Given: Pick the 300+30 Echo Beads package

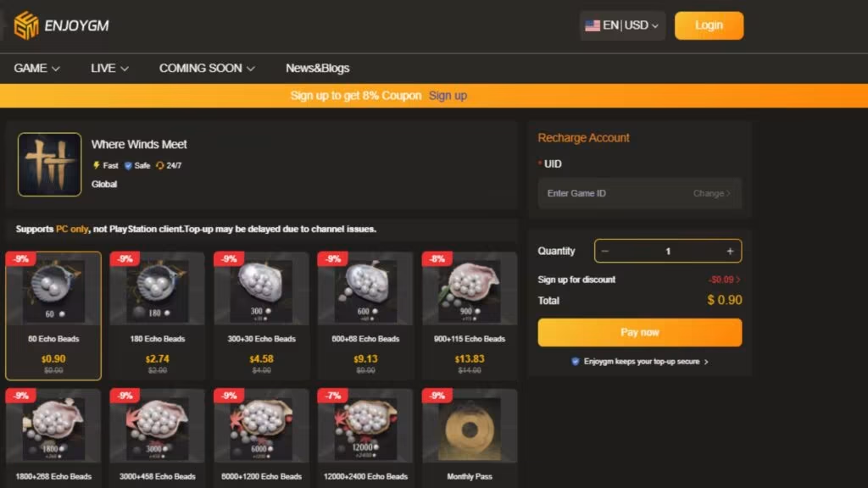Looking at the screenshot, I should (x=261, y=315).
